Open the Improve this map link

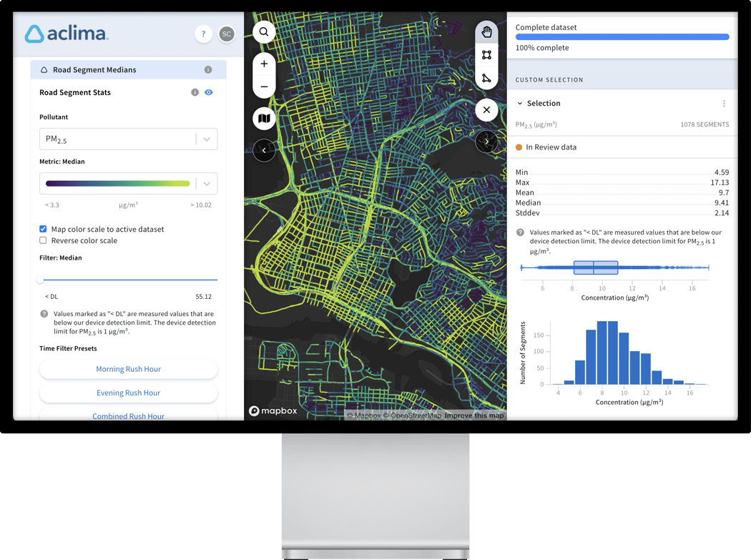[x=475, y=415]
